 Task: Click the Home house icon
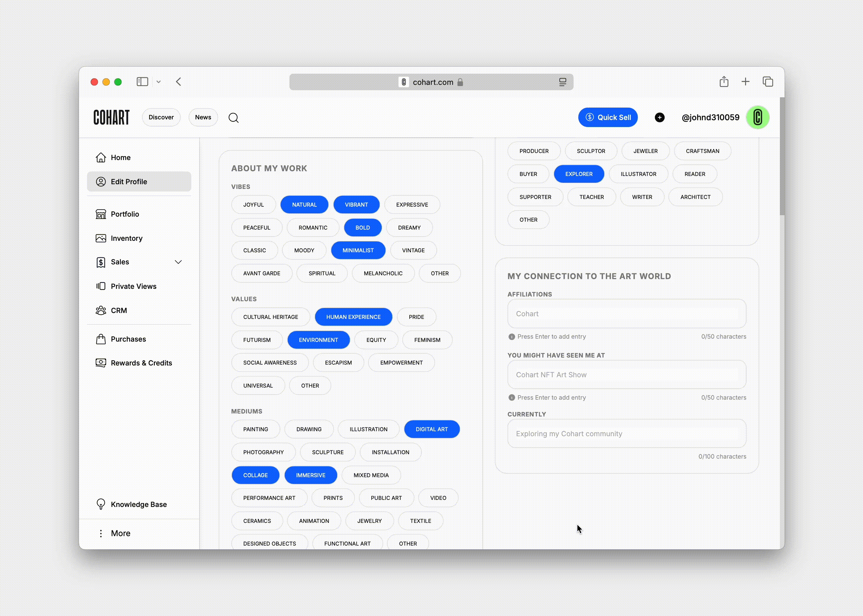point(101,157)
